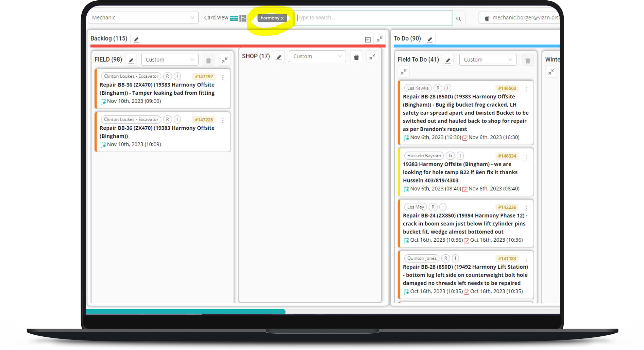Remove the harmony filter tag
Viewport: 644px width, 350px height.
282,18
